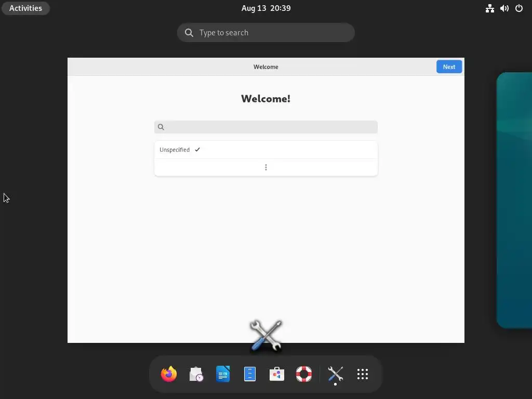Click the language search box under Welcome

pos(265,127)
